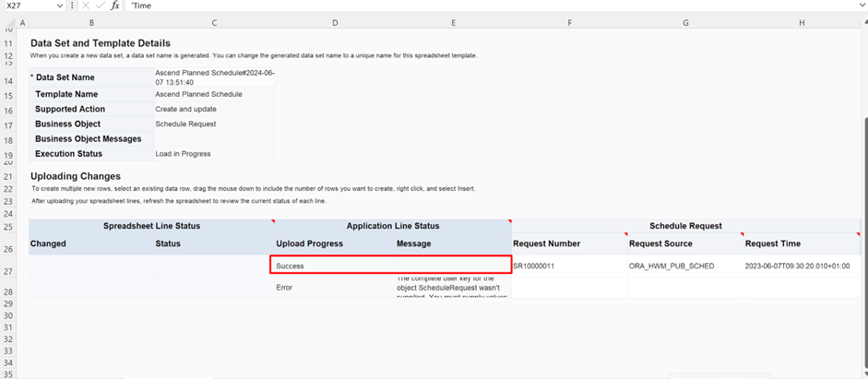
Task: Select the SR10000011 request number cell
Action: 568,266
